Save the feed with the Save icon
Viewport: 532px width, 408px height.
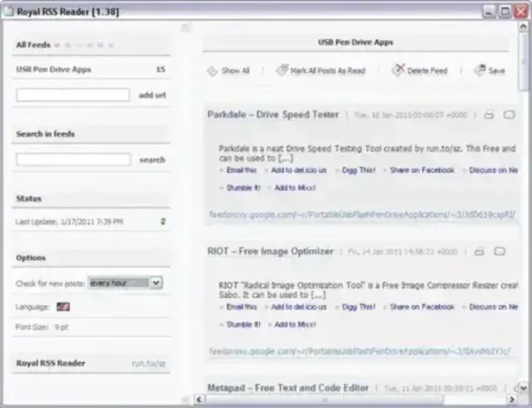coord(489,70)
